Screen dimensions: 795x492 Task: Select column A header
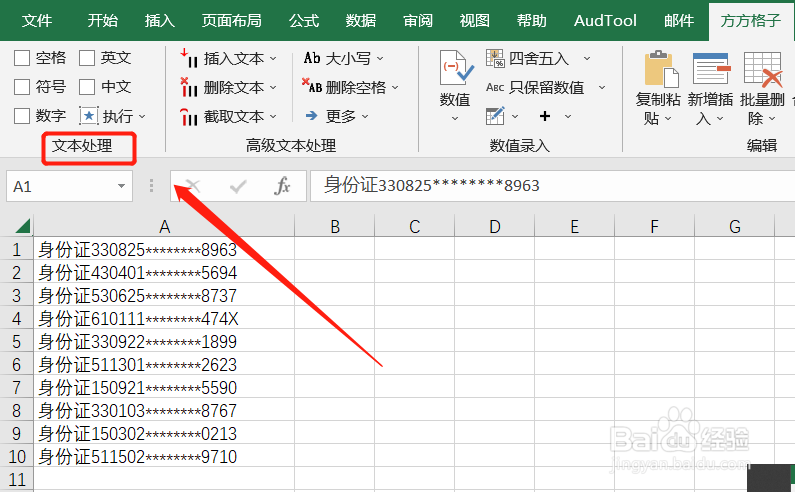(x=164, y=226)
